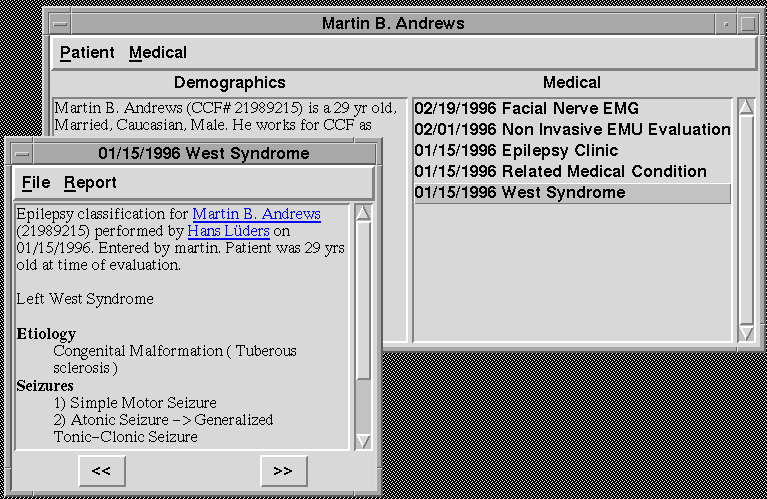767x499 pixels.
Task: Select 02/01/1996 Non Invasive EMU Evaluation entry
Action: click(x=572, y=129)
